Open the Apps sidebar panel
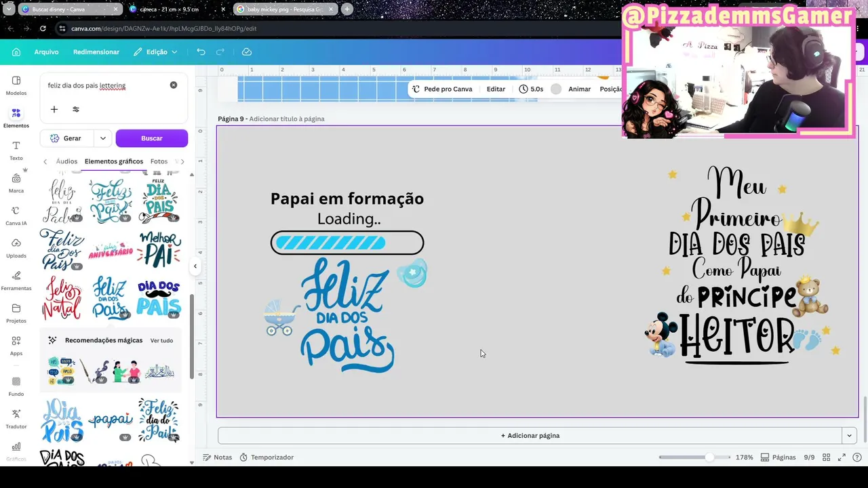The height and width of the screenshot is (488, 868). click(16, 346)
